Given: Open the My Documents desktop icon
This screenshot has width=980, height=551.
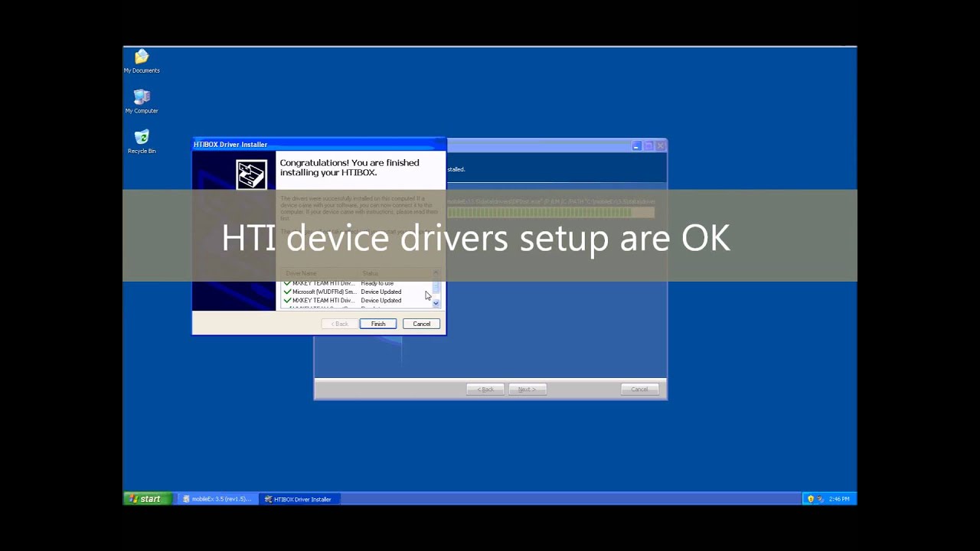Looking at the screenshot, I should pyautogui.click(x=142, y=61).
